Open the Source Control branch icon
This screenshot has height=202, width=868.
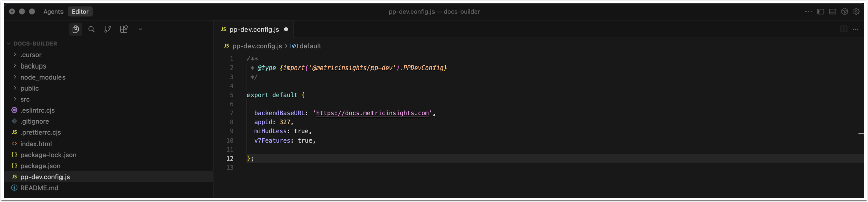tap(108, 29)
